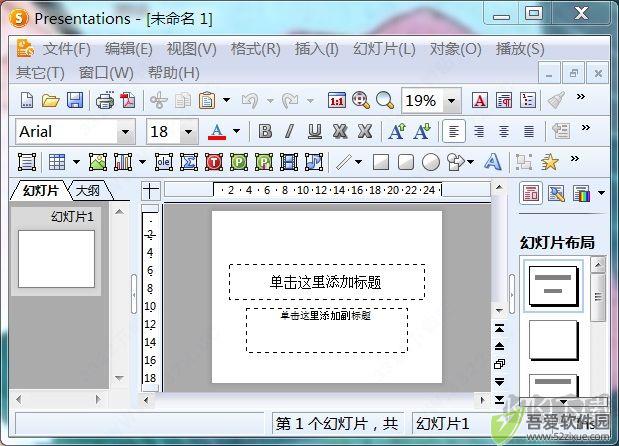This screenshot has width=619, height=446.
Task: Open the 插入(I) menu
Action: pos(317,49)
